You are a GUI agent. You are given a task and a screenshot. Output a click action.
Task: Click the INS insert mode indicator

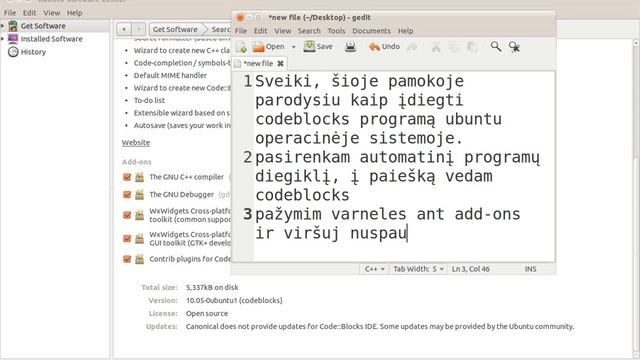[530, 269]
